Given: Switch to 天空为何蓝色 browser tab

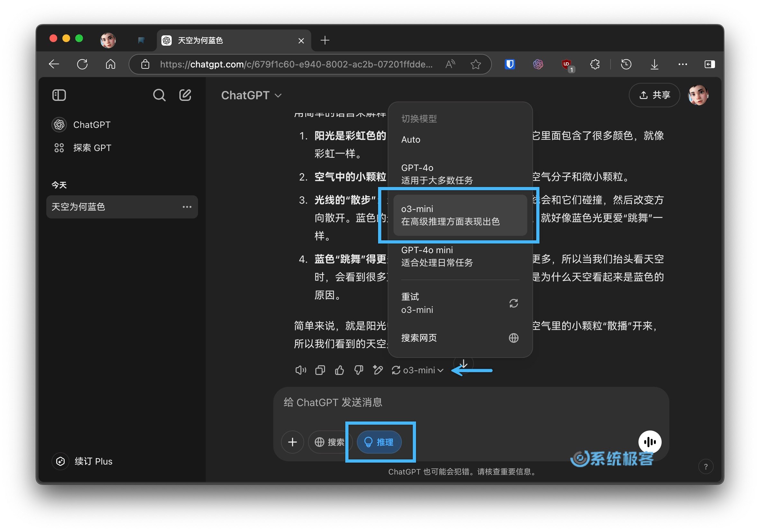Looking at the screenshot, I should point(234,40).
